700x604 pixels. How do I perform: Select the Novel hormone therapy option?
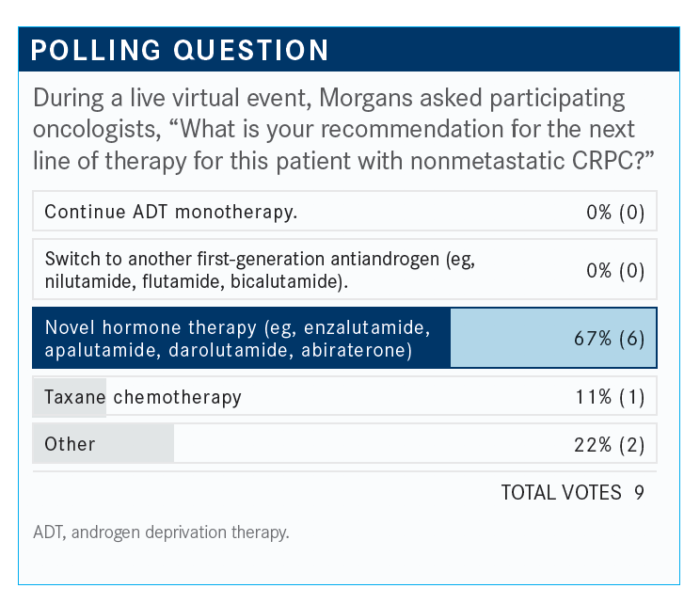(x=344, y=338)
